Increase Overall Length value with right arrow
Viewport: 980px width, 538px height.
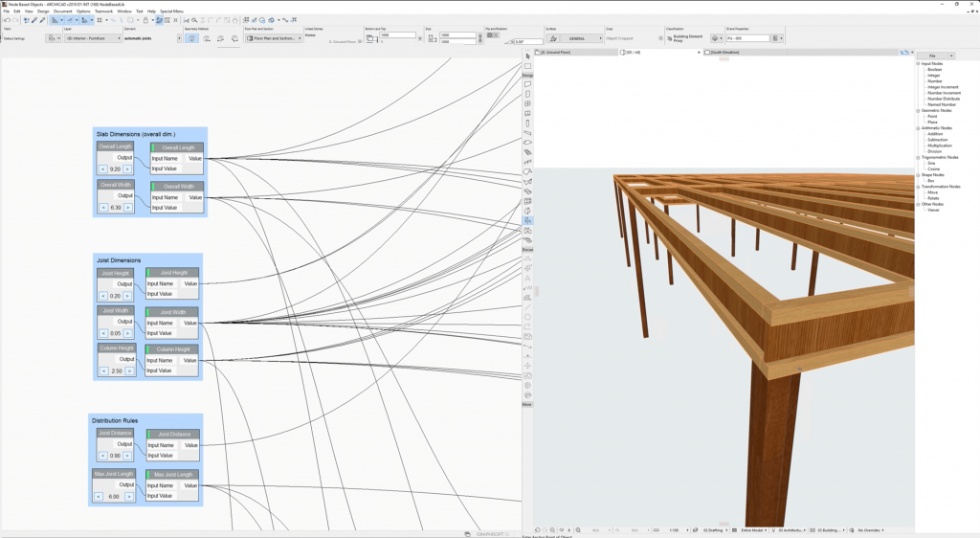(x=128, y=168)
